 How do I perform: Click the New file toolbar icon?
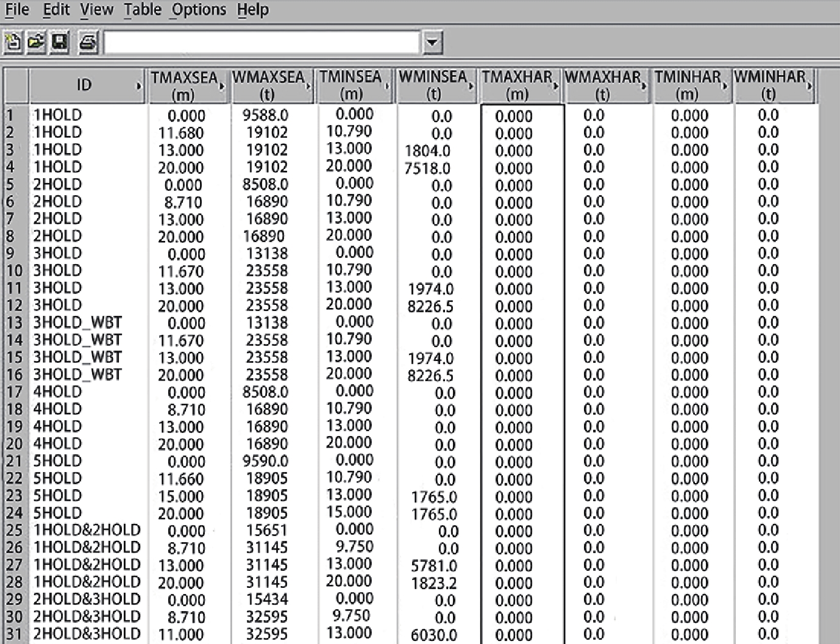point(12,43)
